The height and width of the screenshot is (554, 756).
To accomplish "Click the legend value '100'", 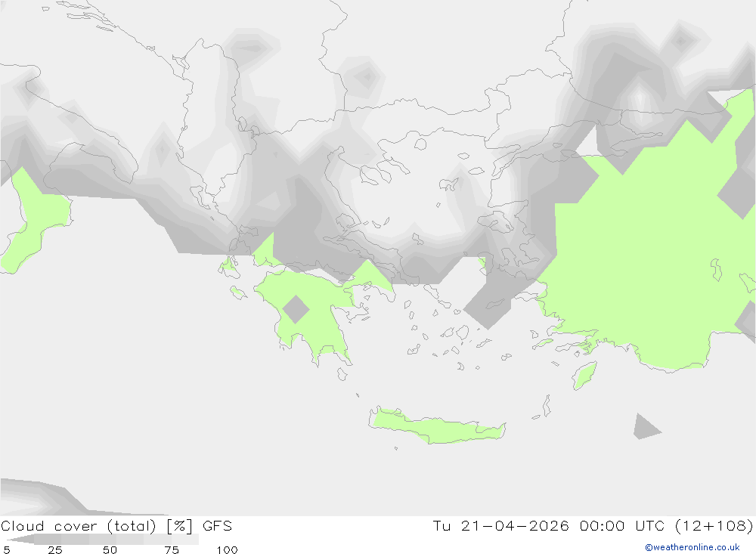I will pyautogui.click(x=227, y=549).
